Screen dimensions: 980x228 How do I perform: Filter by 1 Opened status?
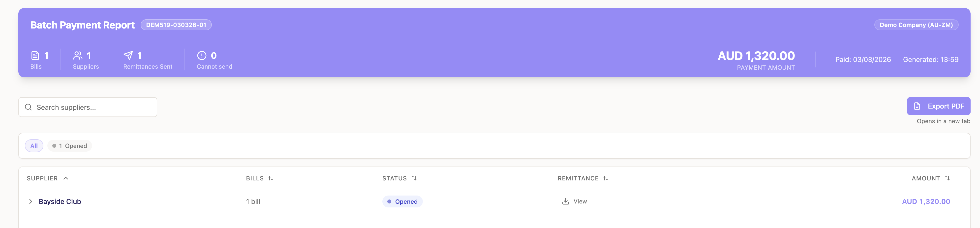click(70, 146)
